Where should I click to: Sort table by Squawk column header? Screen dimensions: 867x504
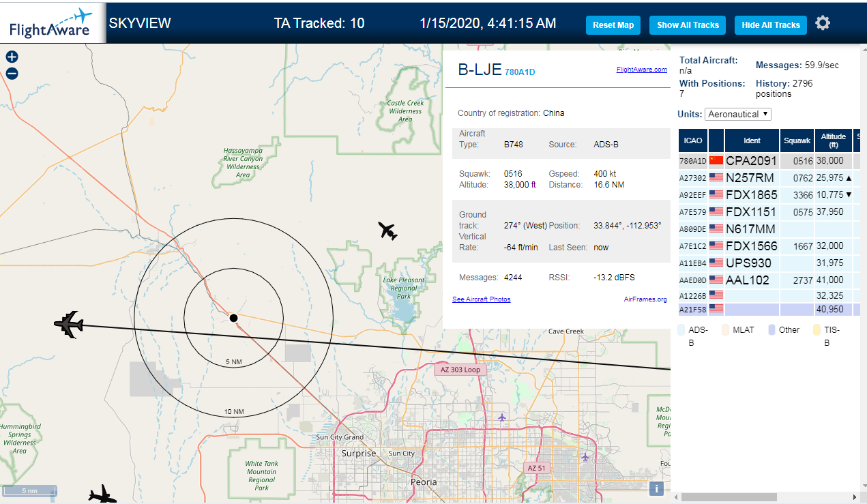tap(797, 140)
